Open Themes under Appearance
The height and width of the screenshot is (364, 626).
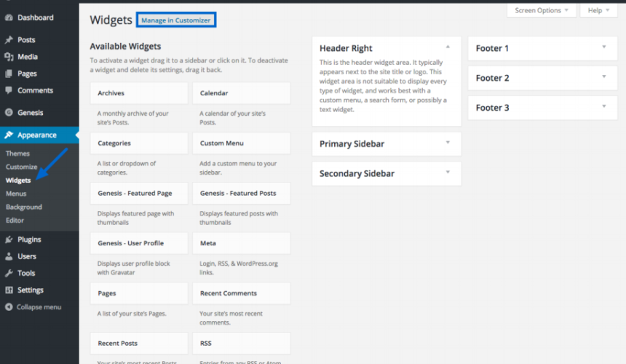17,154
